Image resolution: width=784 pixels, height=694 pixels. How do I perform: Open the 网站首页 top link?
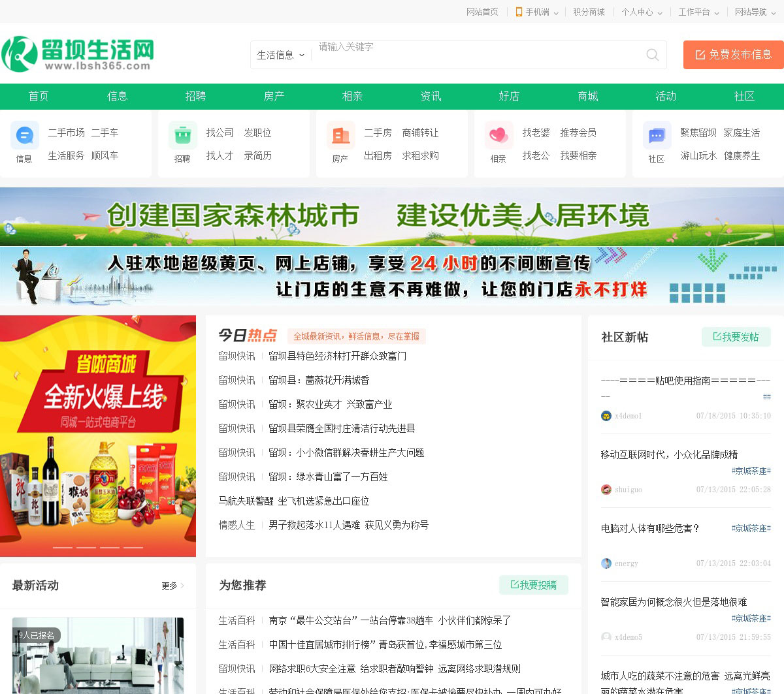point(482,12)
